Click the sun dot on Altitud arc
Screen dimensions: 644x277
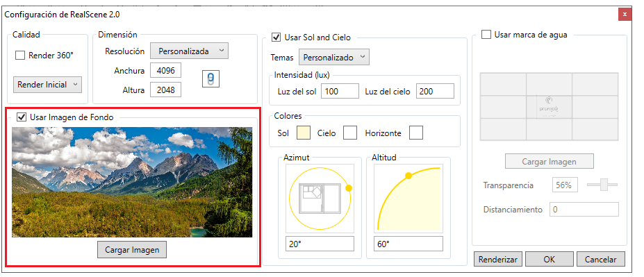[408, 176]
